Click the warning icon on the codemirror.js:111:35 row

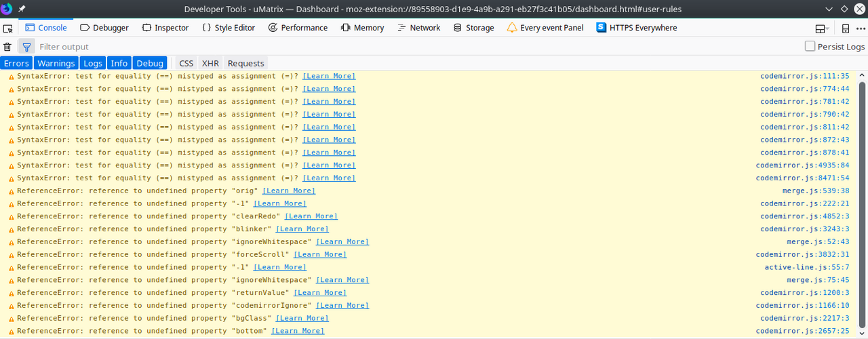(10, 76)
